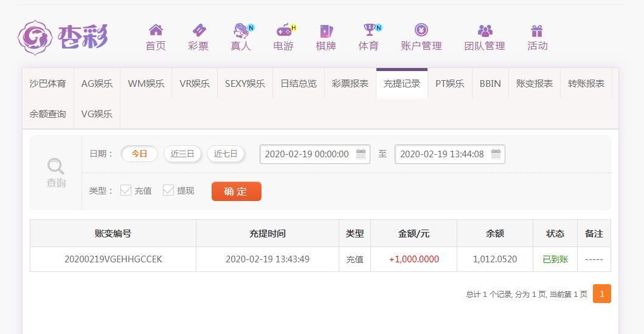This screenshot has height=334, width=644.
Task: Open the 真人 live casino icon
Action: (242, 30)
